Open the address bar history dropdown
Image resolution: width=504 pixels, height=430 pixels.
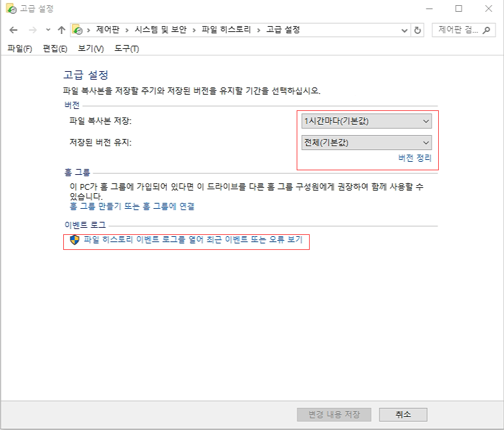point(404,31)
